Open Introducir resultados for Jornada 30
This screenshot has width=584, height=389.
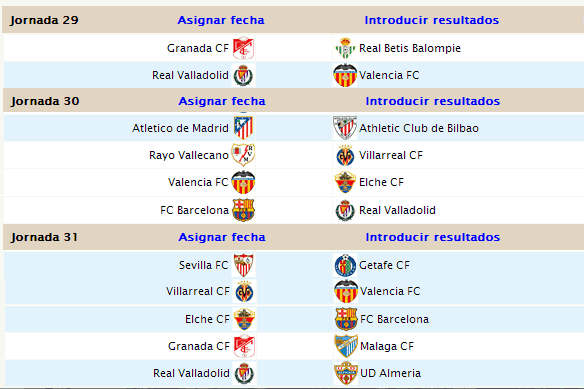point(433,101)
